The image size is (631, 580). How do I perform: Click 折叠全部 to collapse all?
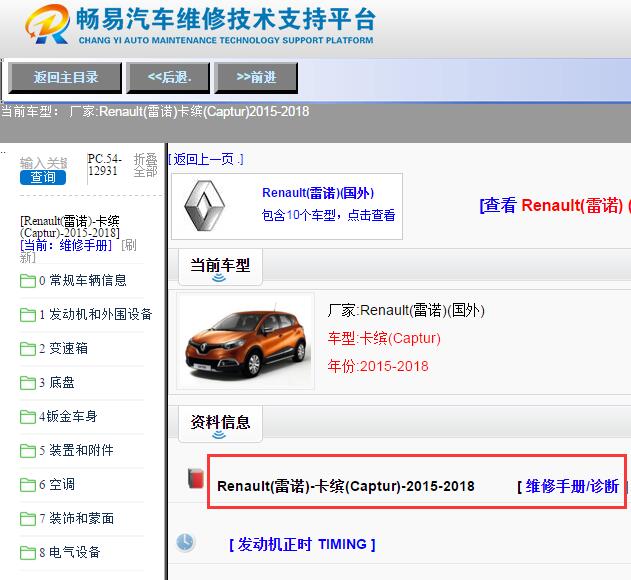(145, 165)
